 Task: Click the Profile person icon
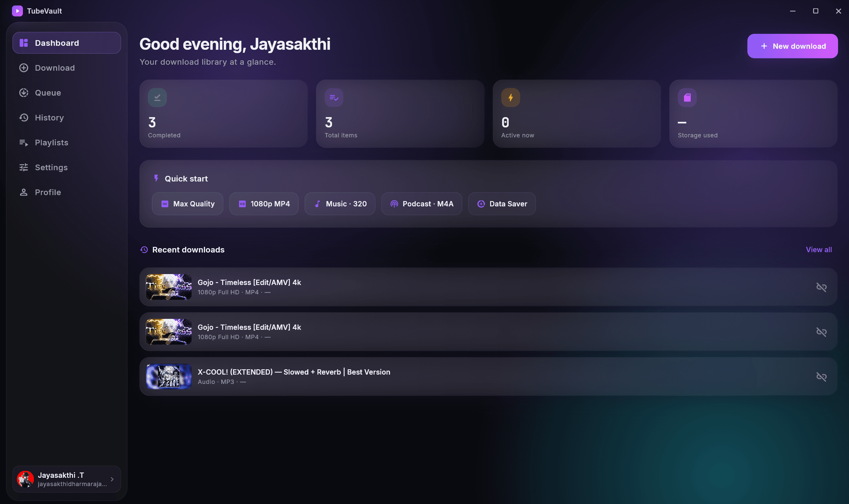[x=24, y=192]
